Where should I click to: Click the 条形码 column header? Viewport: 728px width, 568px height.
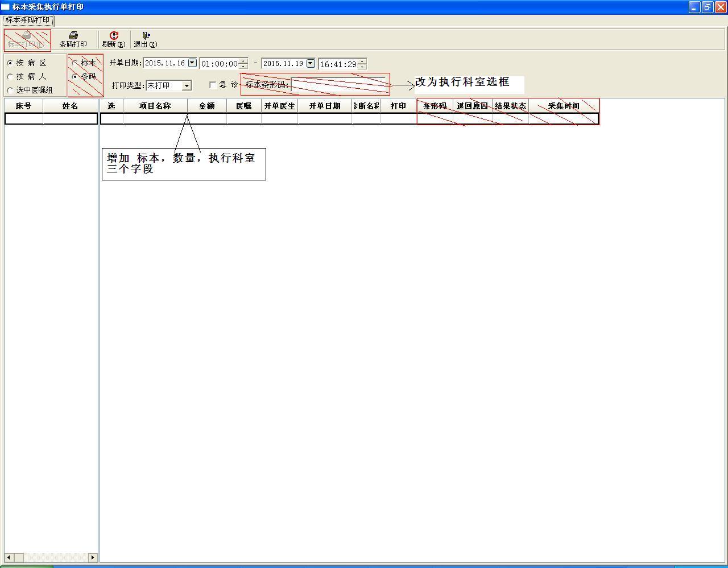pyautogui.click(x=435, y=106)
